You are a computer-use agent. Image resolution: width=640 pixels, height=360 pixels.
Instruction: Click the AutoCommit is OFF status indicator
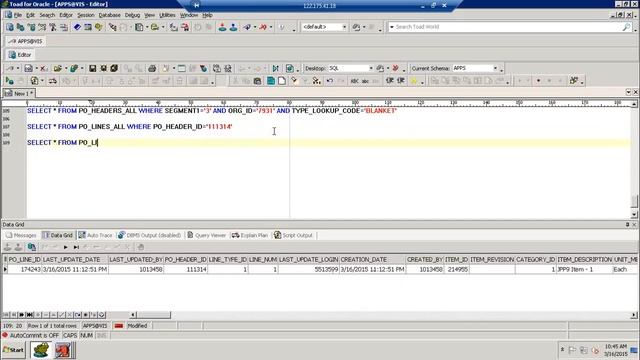point(31,335)
